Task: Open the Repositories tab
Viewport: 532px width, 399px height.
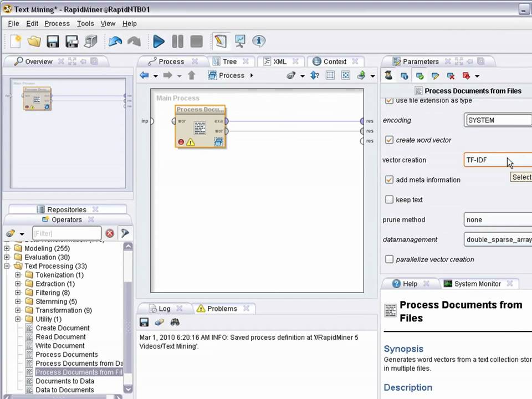Action: 66,209
